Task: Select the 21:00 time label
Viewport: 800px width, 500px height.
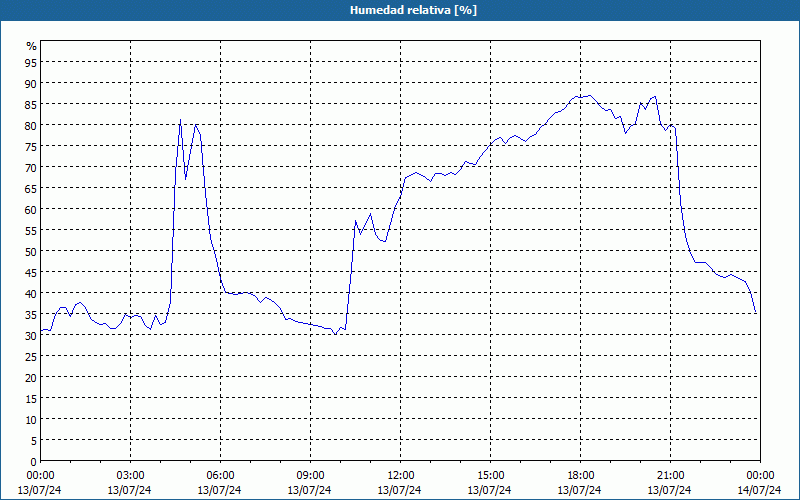Action: click(670, 476)
